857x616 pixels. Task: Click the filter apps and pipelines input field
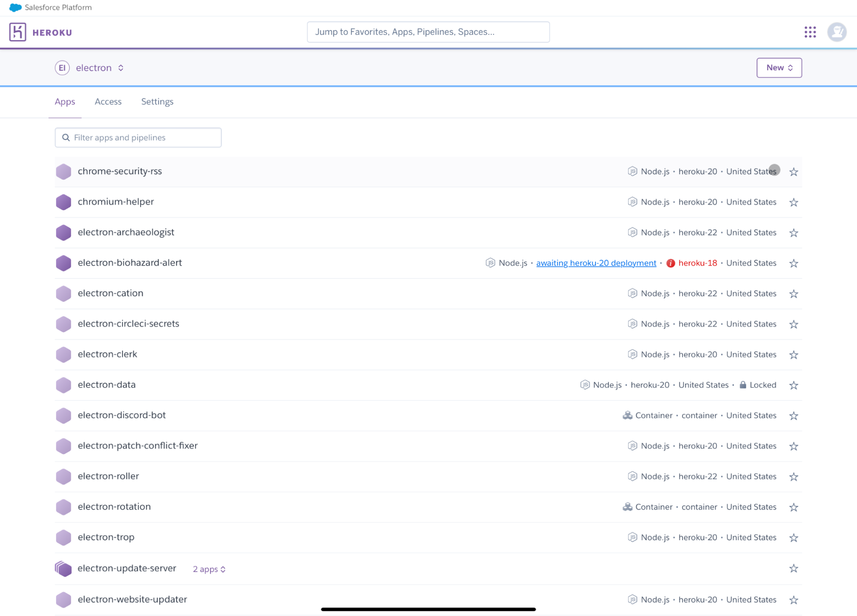tap(138, 138)
